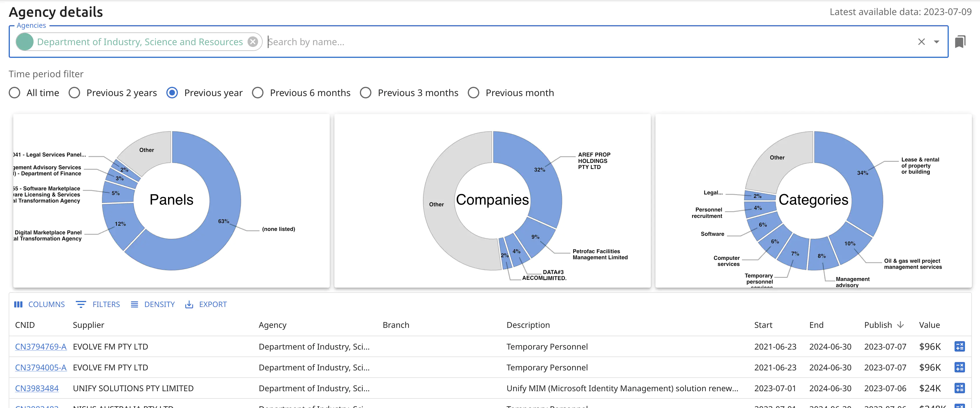Remove the Department of Industry agency chip
Image resolution: width=980 pixels, height=408 pixels.
tap(253, 41)
